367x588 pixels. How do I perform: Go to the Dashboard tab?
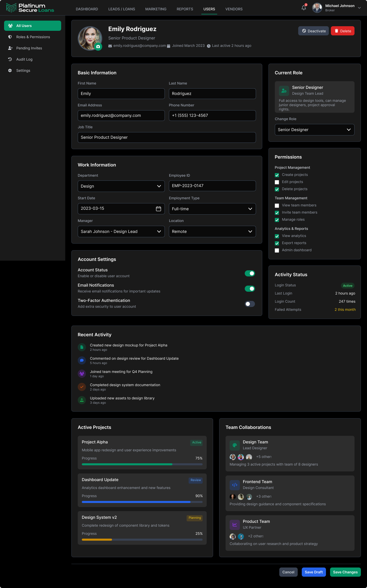pos(87,9)
